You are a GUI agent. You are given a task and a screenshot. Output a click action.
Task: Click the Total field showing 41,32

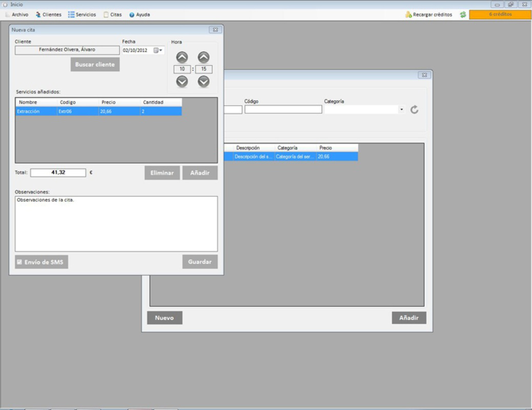coord(58,172)
